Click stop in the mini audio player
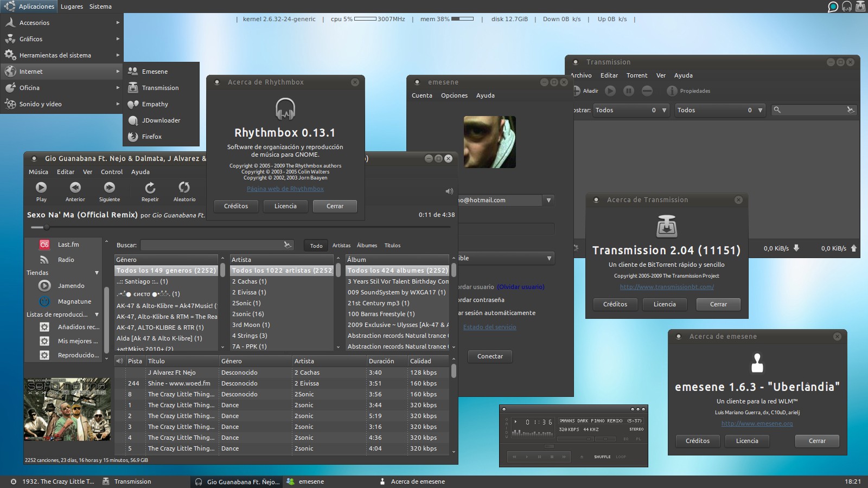868x488 pixels. 552,457
